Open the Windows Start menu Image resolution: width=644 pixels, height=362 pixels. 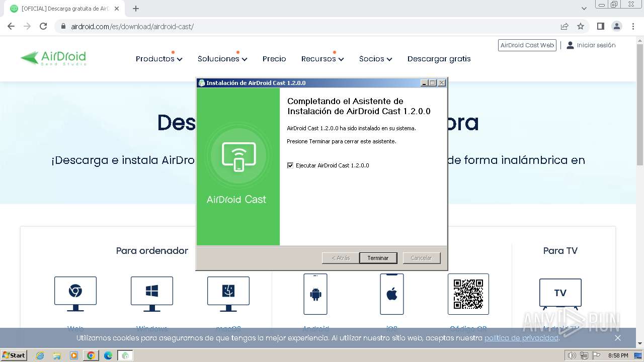14,355
